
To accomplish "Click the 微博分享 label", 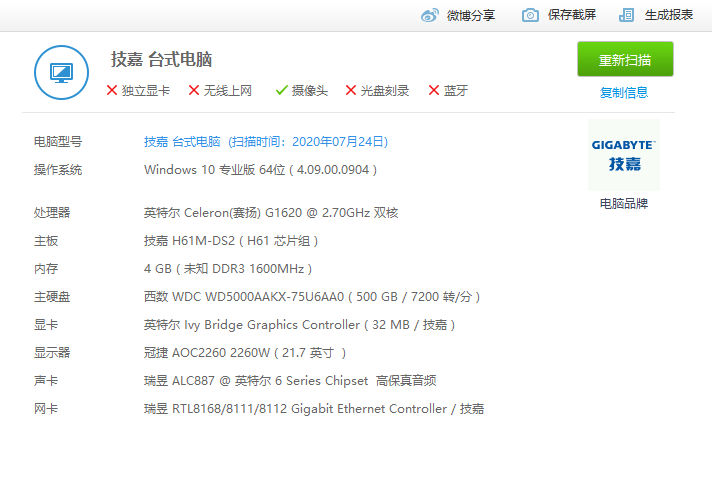I will click(471, 15).
